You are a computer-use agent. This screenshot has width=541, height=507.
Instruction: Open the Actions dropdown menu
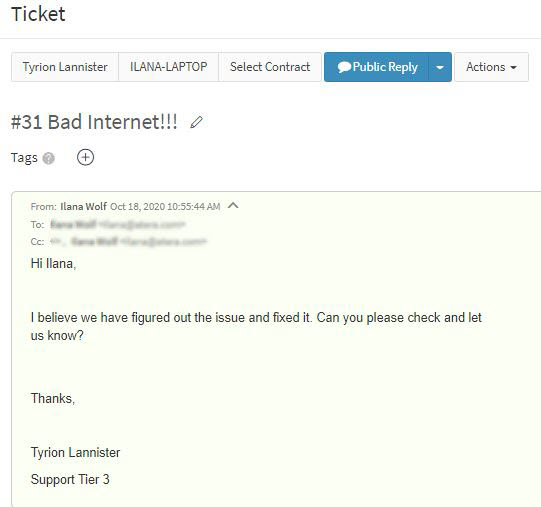tap(491, 67)
